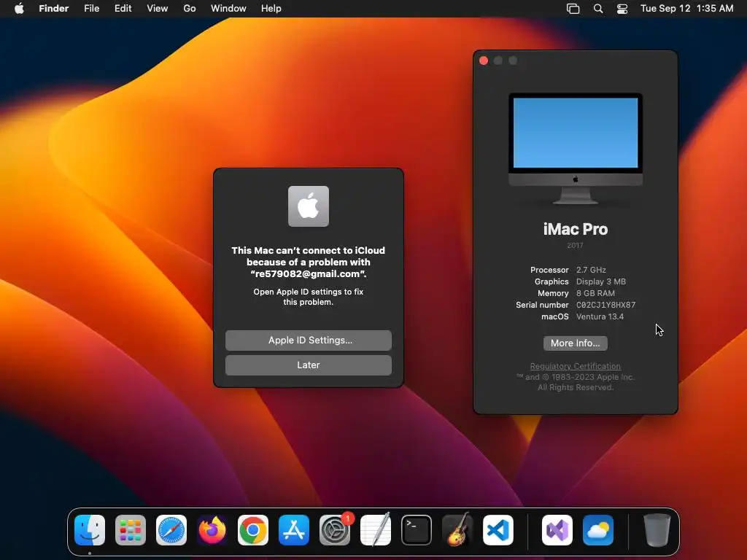
Task: Open purple Visual Studio dock icon
Action: (x=557, y=530)
